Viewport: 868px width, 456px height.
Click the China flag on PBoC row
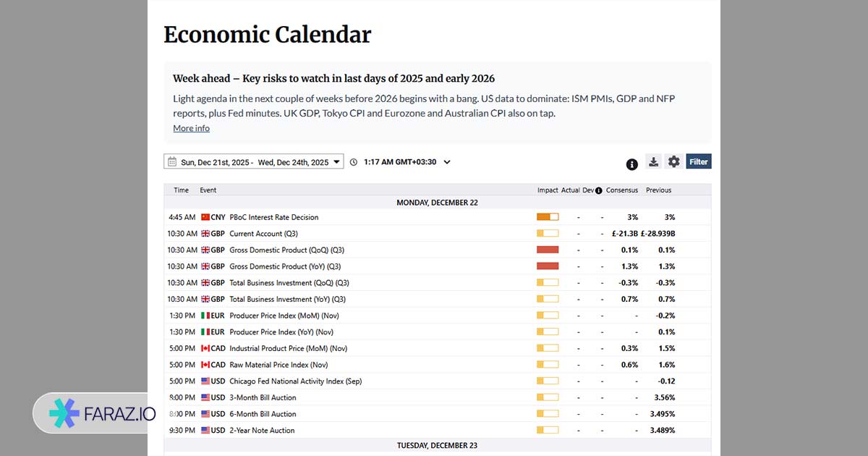[205, 217]
